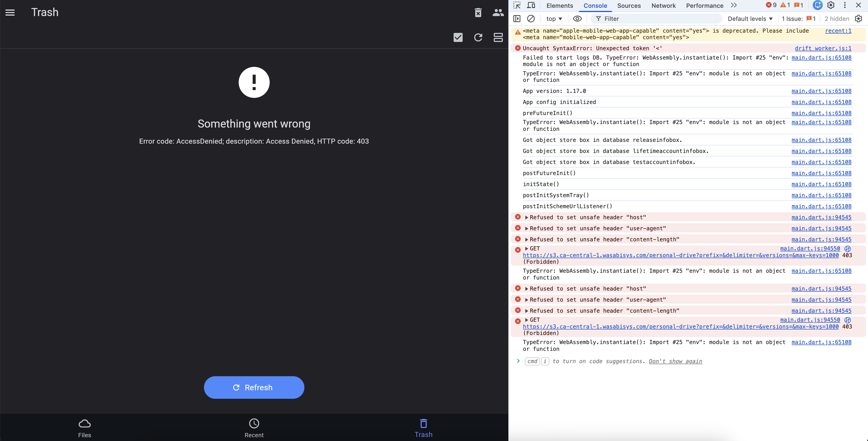
Task: Click the drift_worker.js:1 source link
Action: pyautogui.click(x=823, y=48)
